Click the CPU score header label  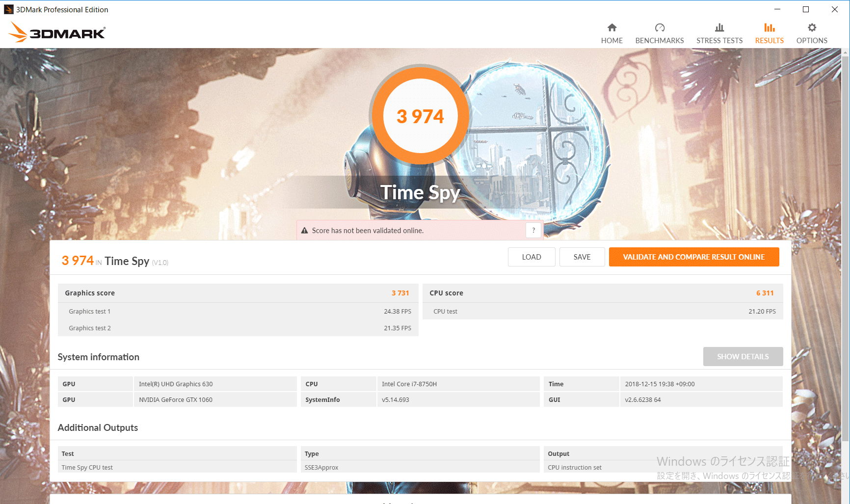click(x=446, y=293)
